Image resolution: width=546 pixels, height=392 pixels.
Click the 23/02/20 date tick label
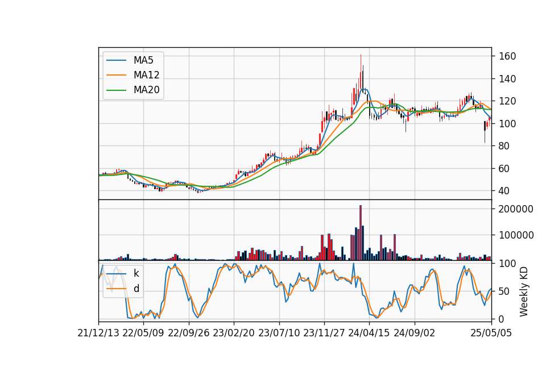(x=234, y=333)
